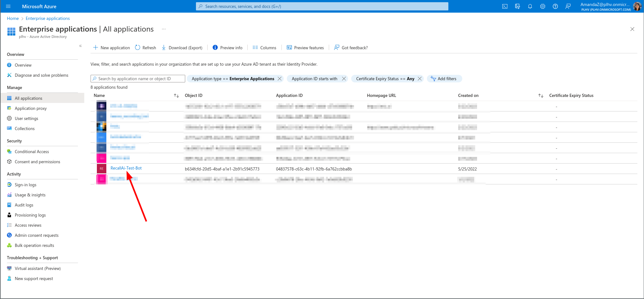Close the Enterprise applications blade
This screenshot has width=644, height=299.
coord(632,29)
